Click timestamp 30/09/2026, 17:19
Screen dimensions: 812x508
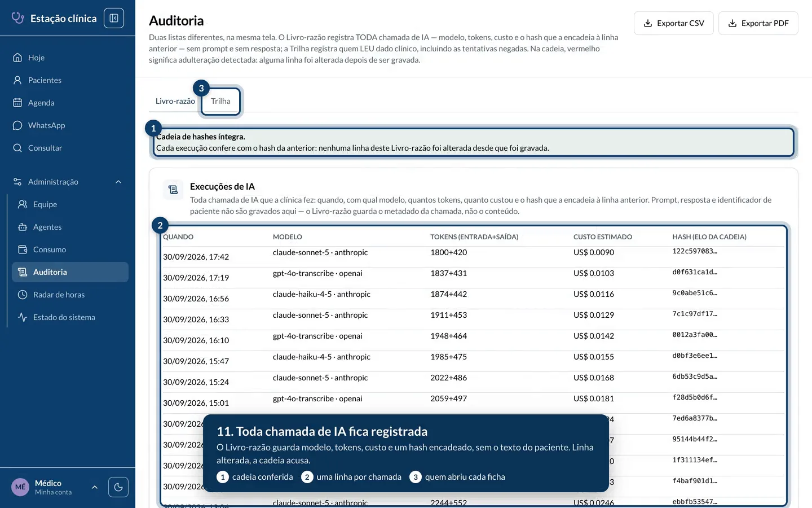coord(196,278)
